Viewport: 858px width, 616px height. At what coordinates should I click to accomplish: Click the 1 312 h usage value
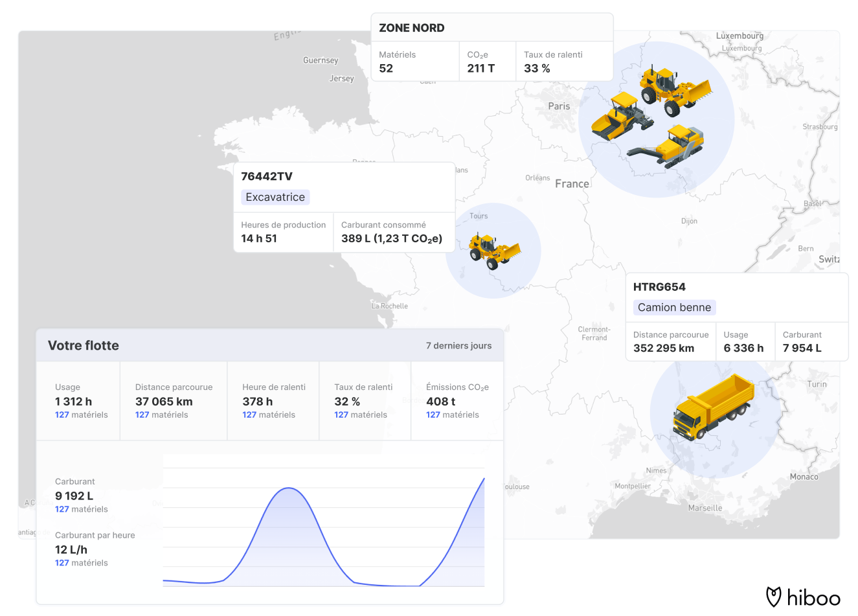(73, 402)
